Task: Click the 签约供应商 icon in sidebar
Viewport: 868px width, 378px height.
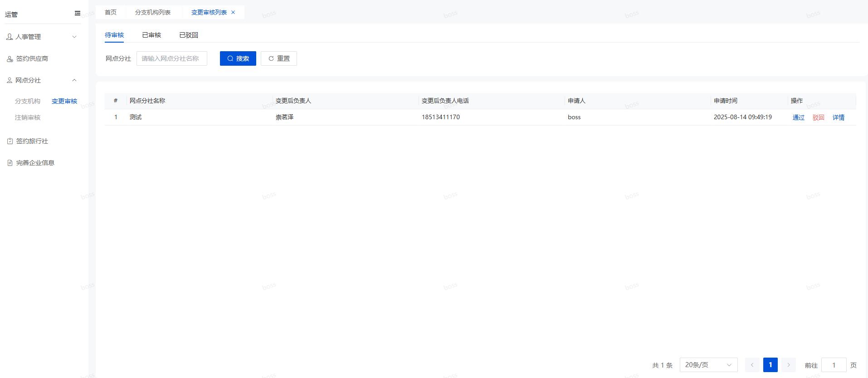Action: click(10, 58)
